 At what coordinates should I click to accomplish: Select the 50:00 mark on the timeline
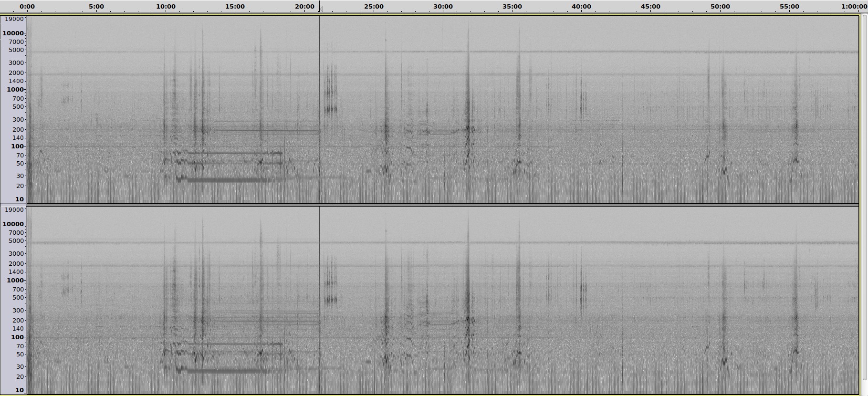[x=720, y=7]
